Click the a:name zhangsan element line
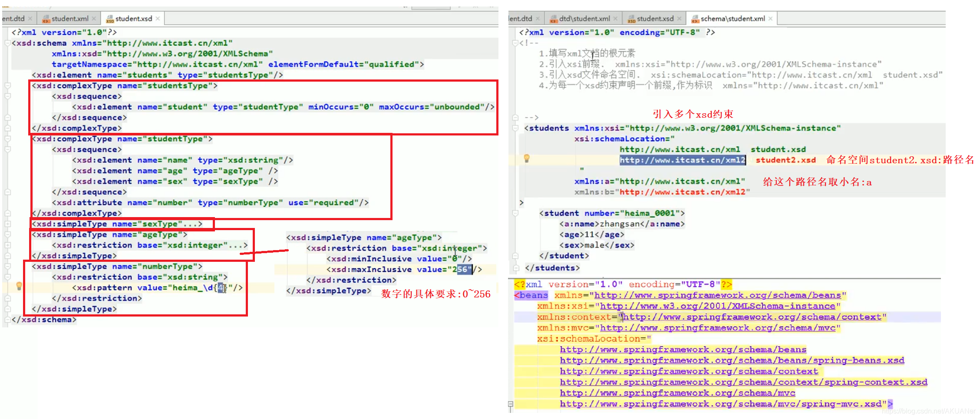This screenshot has width=980, height=419. 622,224
